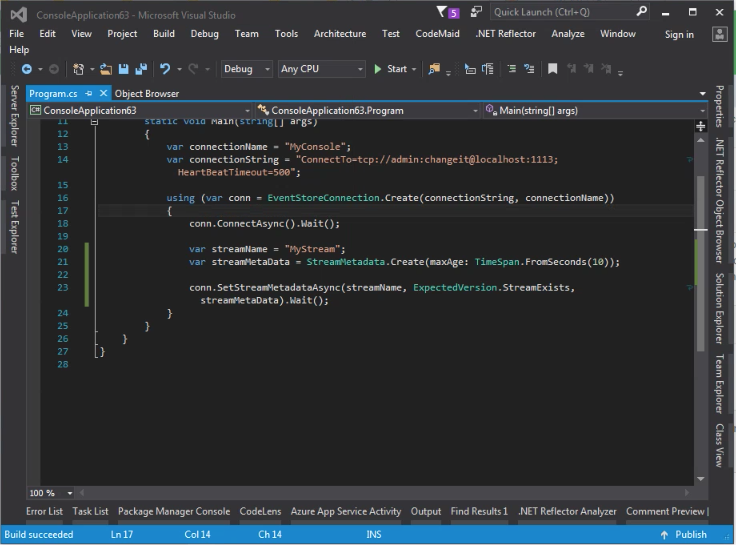Image resolution: width=736 pixels, height=545 pixels.
Task: Click the Open File folder icon
Action: (x=106, y=69)
